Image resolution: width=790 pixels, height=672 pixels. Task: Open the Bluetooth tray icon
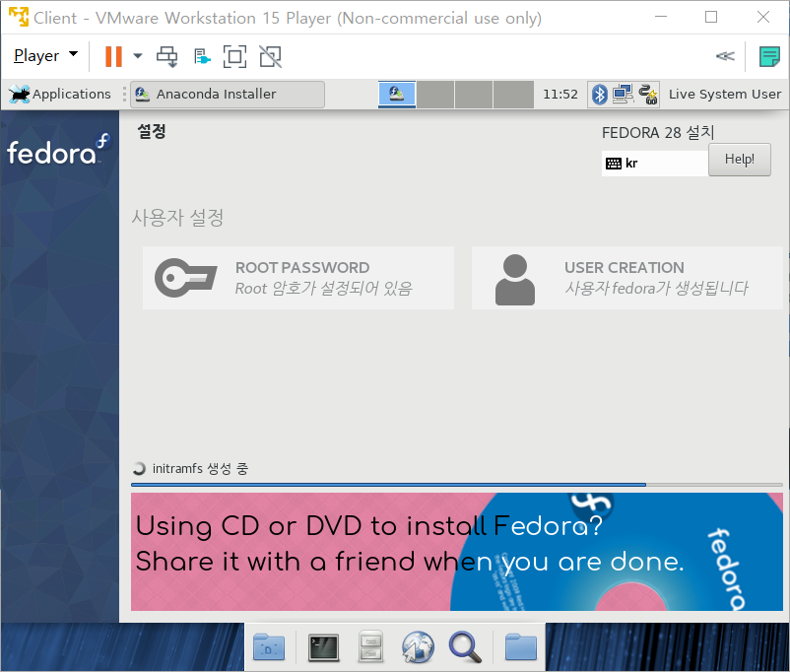[x=600, y=95]
